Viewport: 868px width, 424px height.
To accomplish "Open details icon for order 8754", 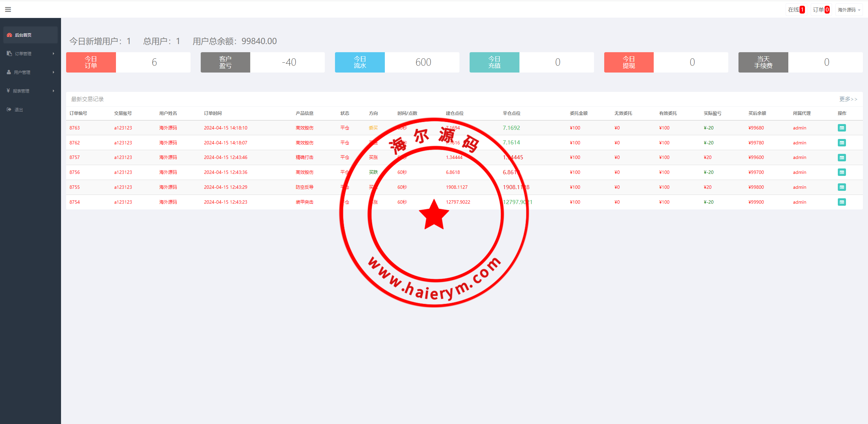I will pos(842,202).
